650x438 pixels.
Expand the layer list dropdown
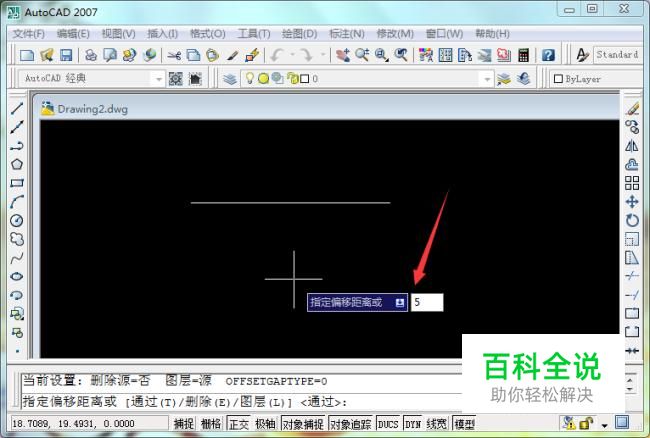tap(487, 79)
